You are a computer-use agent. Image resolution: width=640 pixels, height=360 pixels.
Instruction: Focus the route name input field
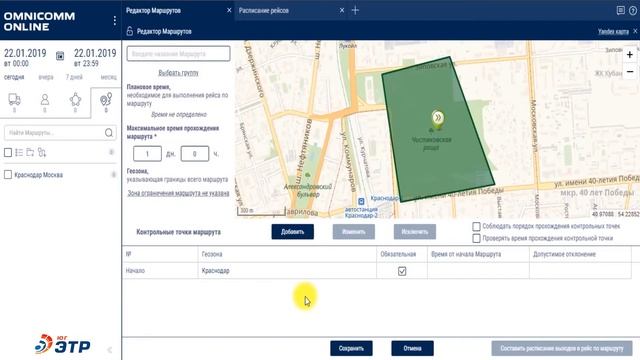pos(178,53)
